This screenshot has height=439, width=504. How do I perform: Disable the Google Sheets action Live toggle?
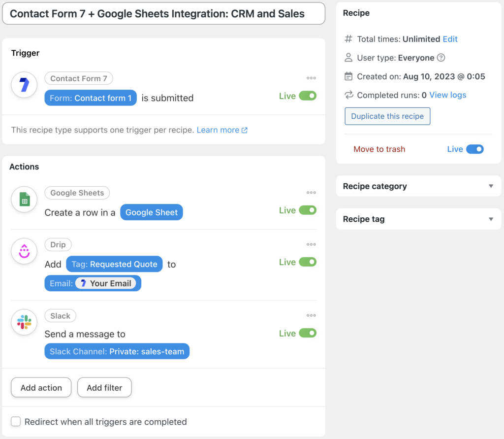308,210
